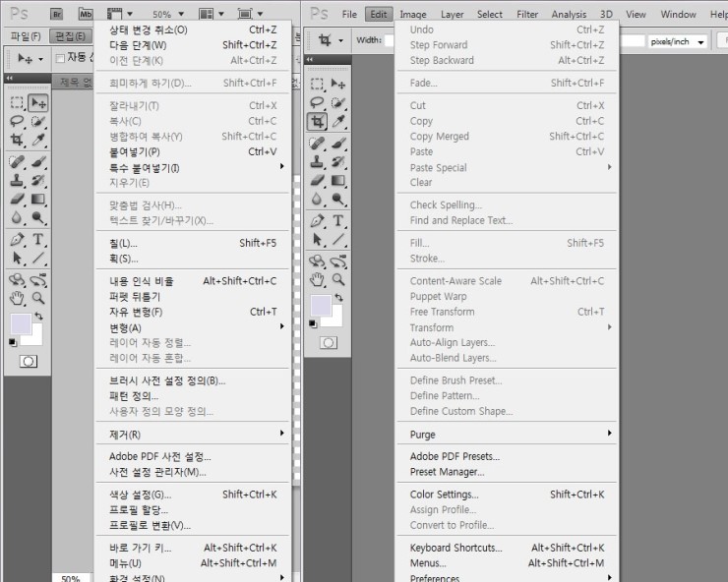This screenshot has height=582, width=728.
Task: Select the Move tool in the Korean Photoshop toolbox
Action: click(38, 103)
